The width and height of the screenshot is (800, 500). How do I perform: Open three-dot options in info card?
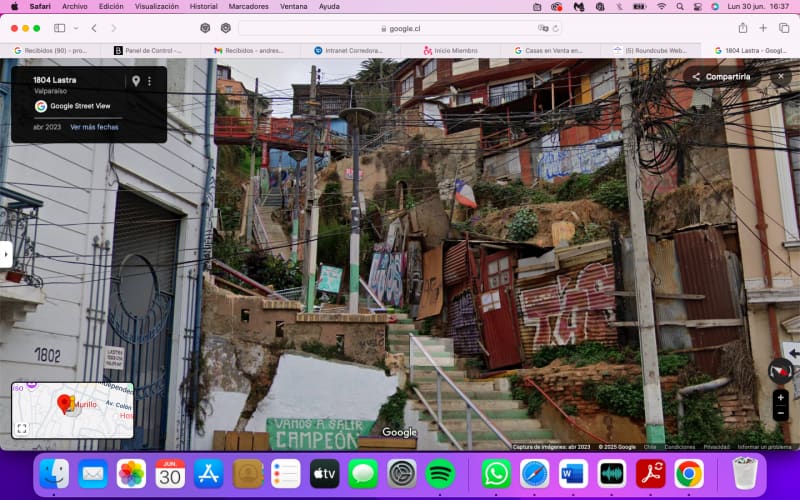(149, 81)
